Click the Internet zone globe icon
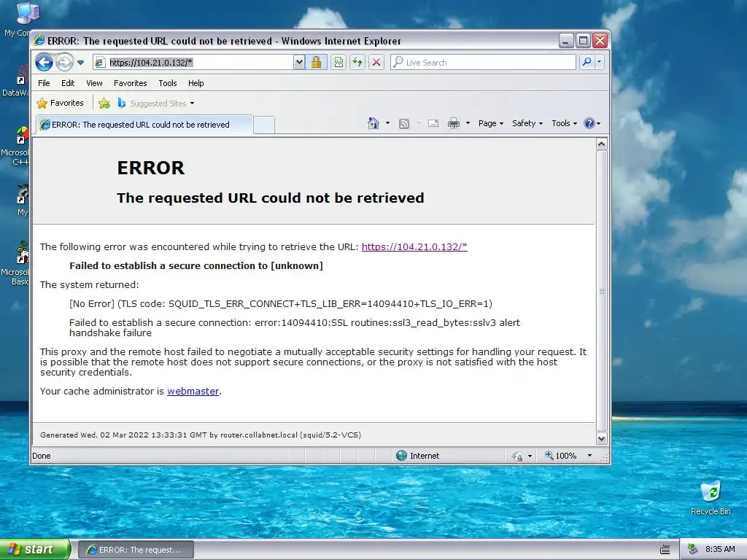747x560 pixels. click(402, 455)
